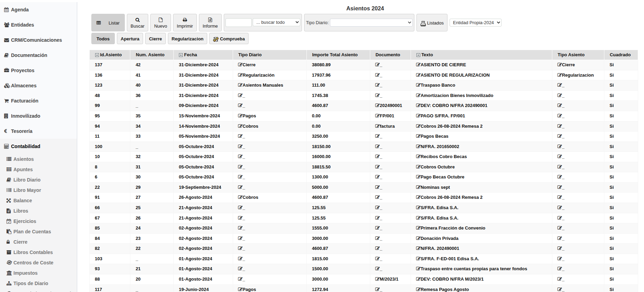
Task: Open the Tesorería menu in sidebar
Action: pyautogui.click(x=21, y=131)
